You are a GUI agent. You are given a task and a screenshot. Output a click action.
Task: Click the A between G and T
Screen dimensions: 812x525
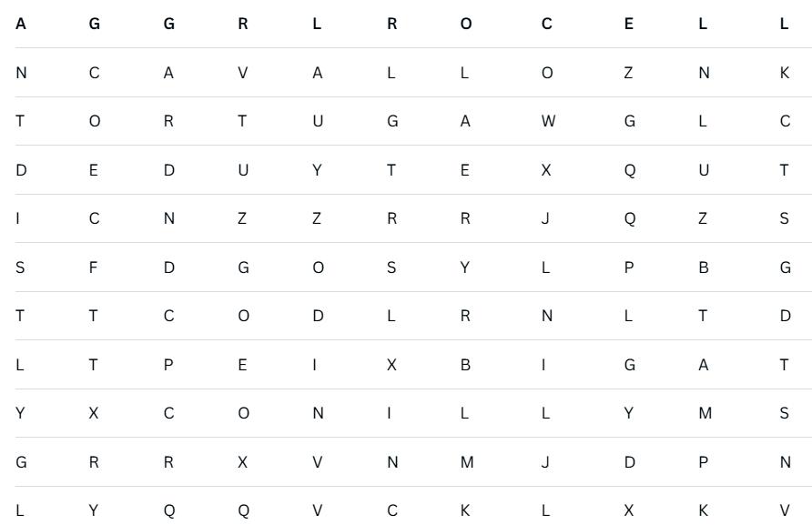tap(703, 365)
